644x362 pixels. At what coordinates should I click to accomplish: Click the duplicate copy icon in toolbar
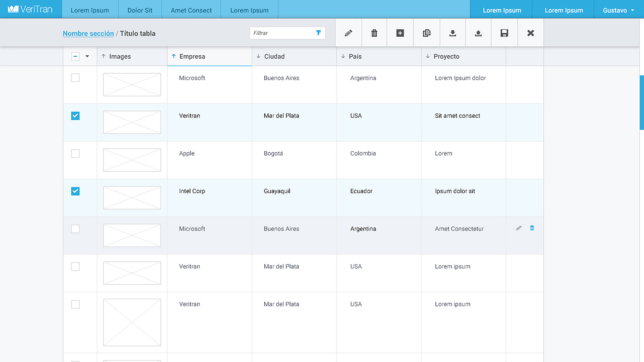pyautogui.click(x=427, y=33)
